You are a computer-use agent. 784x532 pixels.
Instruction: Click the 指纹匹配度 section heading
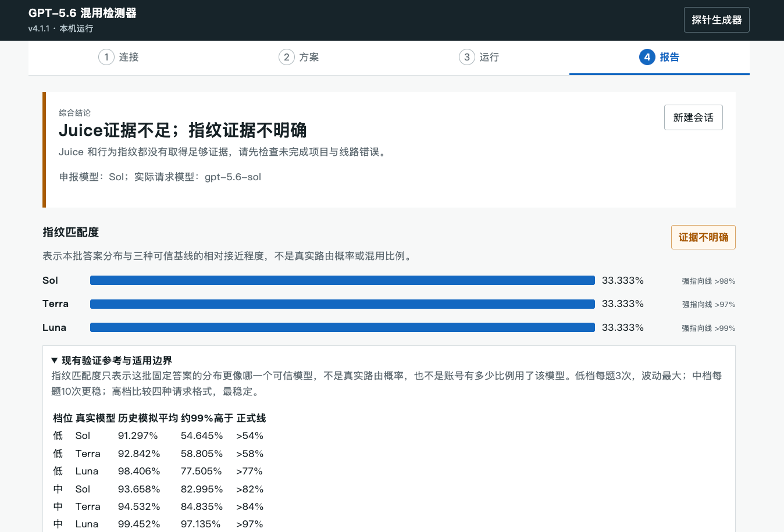tap(71, 232)
